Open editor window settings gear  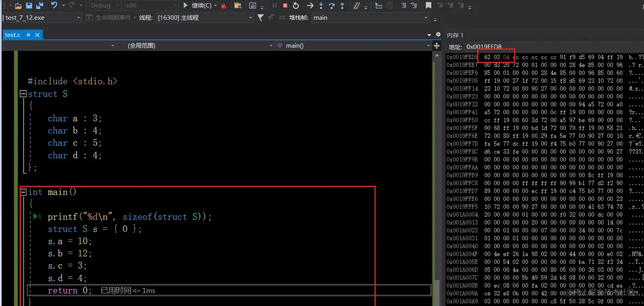[x=438, y=35]
